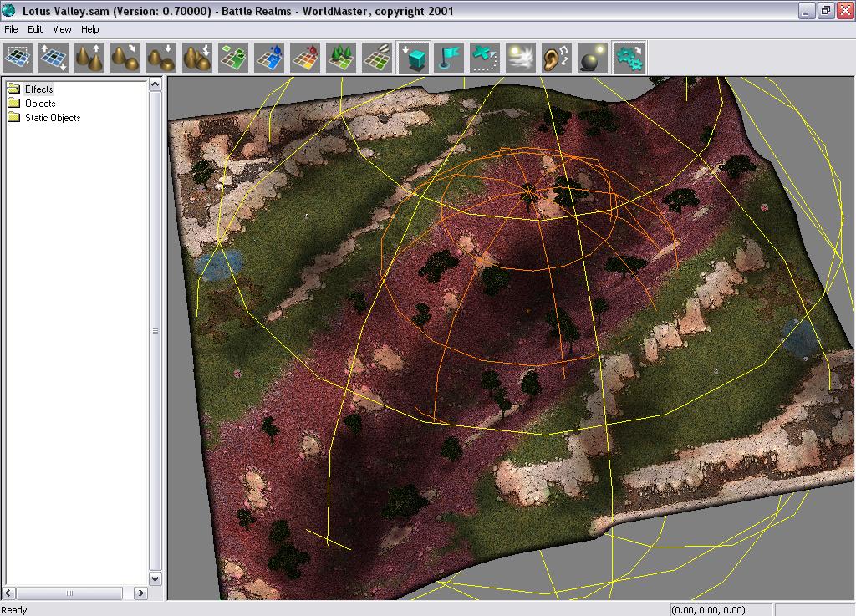856x616 pixels.
Task: Select the Effects folder in tree
Action: 38,89
